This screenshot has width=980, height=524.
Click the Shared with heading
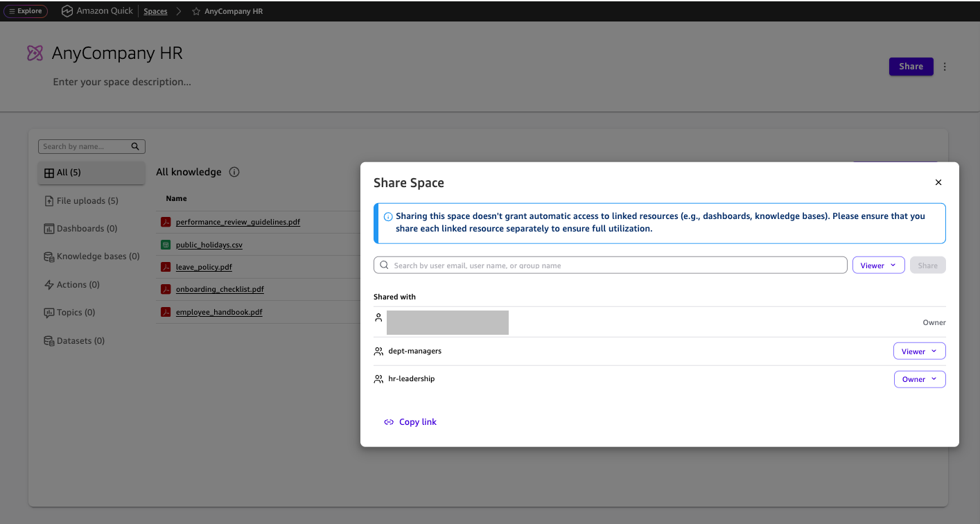(x=394, y=297)
